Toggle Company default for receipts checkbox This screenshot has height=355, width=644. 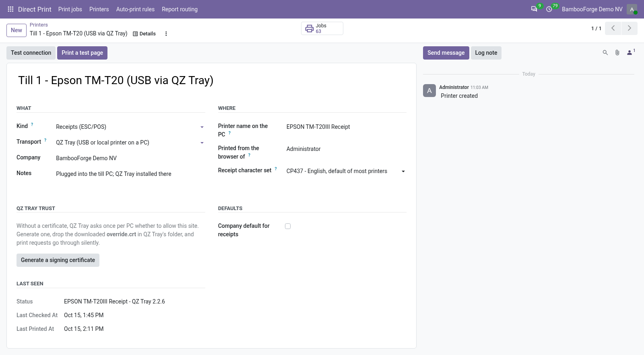tap(288, 226)
